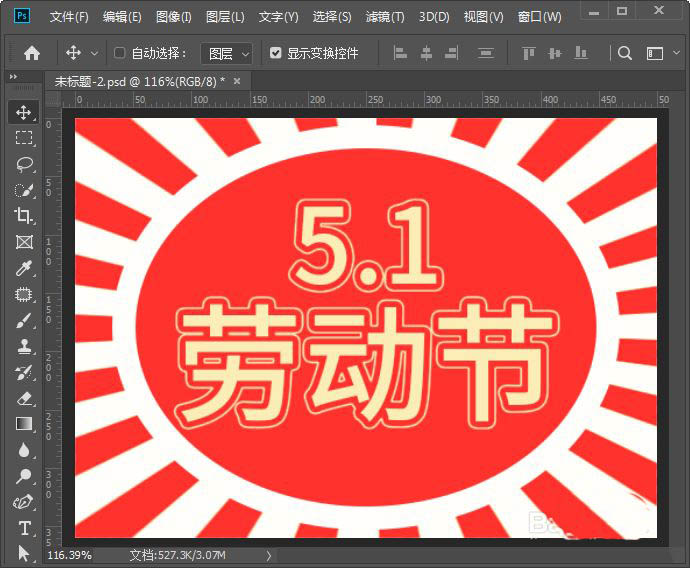690x568 pixels.
Task: Select the Horizontal Type tool
Action: [x=24, y=528]
